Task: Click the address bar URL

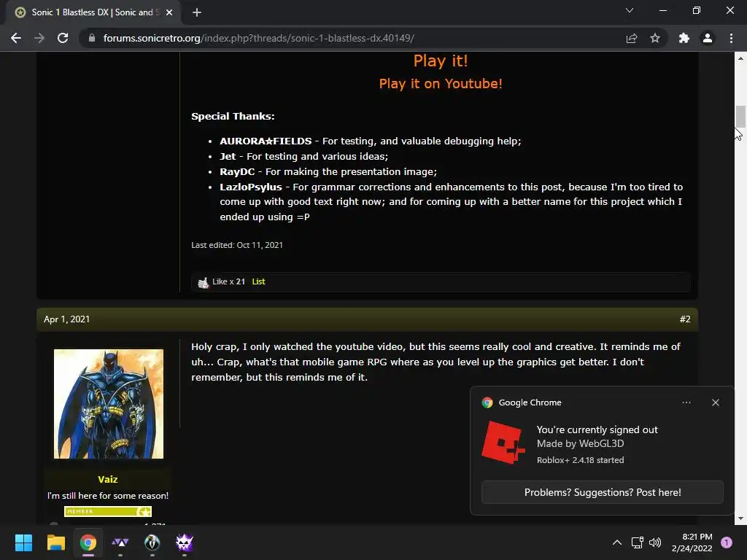Action: tap(259, 38)
